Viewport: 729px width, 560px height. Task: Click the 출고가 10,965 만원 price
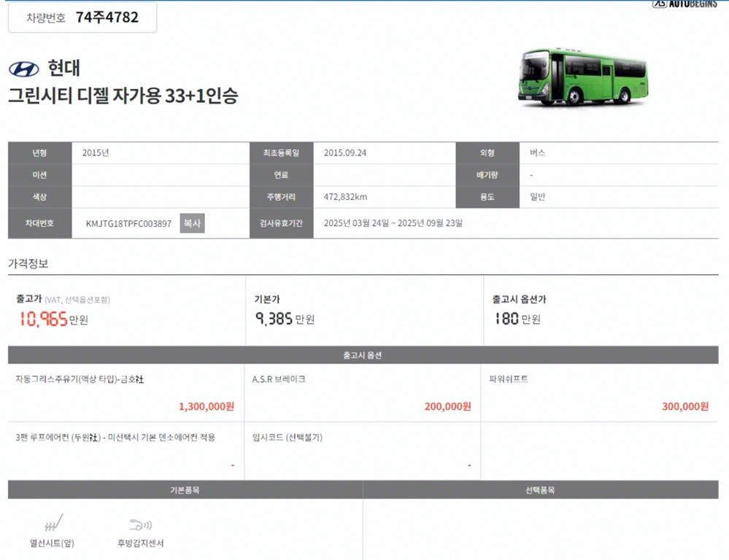(53, 319)
